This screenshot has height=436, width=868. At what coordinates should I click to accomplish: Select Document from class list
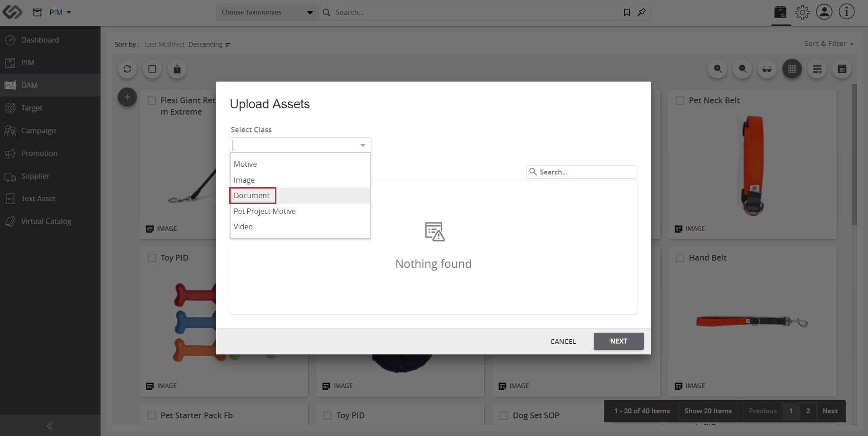(x=300, y=195)
